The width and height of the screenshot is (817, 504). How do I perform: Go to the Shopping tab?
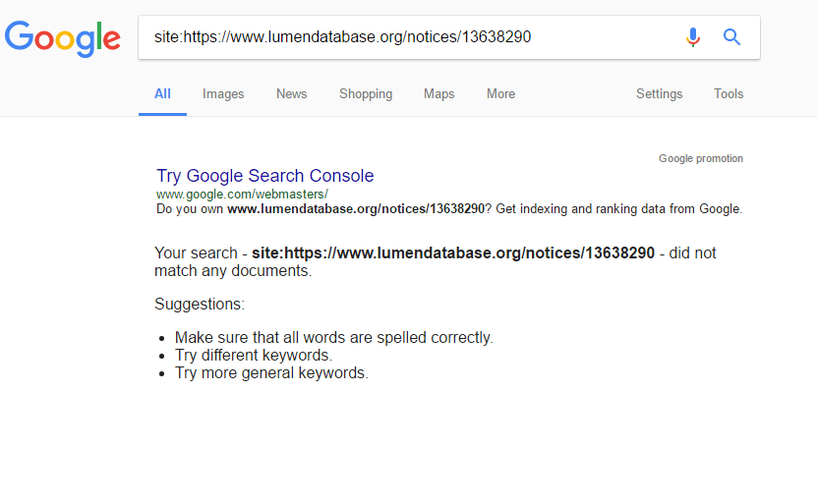366,93
